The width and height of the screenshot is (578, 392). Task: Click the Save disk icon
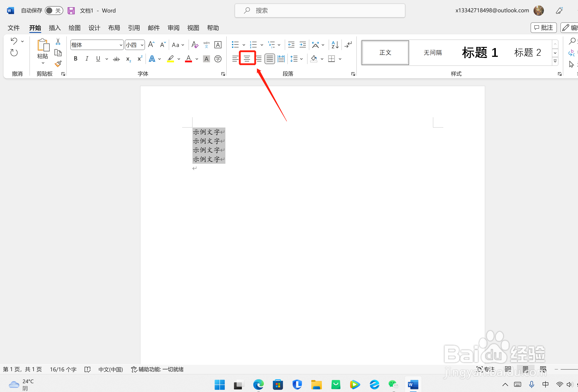pyautogui.click(x=71, y=11)
